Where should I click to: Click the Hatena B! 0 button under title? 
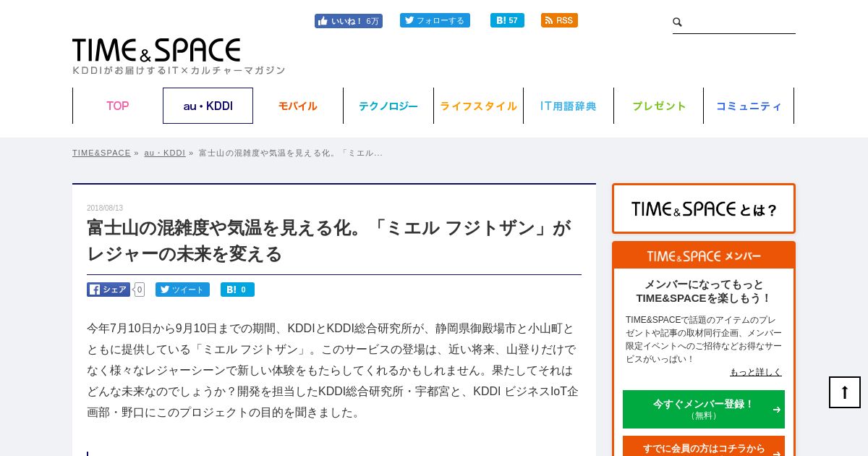[x=237, y=290]
